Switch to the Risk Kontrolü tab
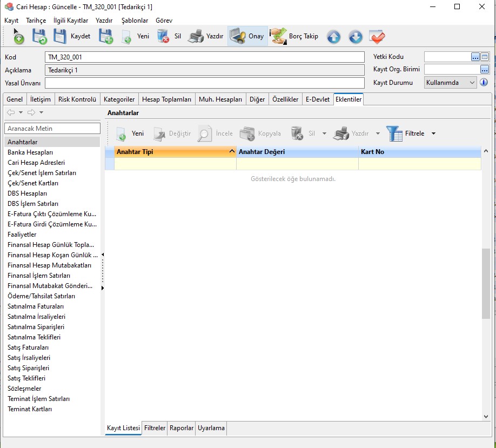The height and width of the screenshot is (448, 496). pos(77,99)
